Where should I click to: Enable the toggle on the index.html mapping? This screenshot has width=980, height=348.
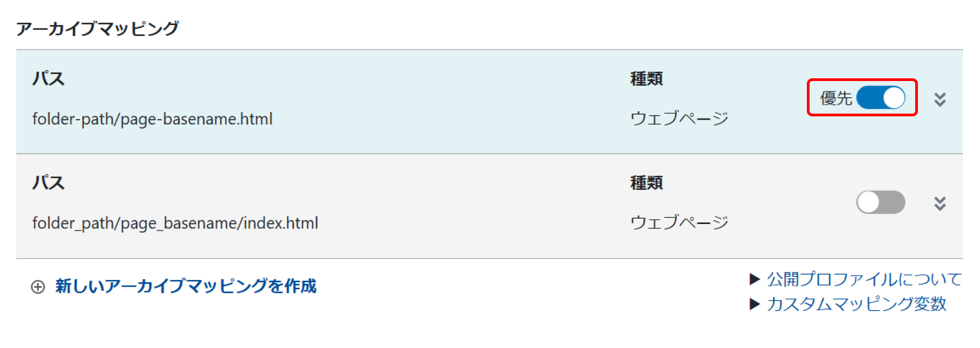[x=880, y=202]
